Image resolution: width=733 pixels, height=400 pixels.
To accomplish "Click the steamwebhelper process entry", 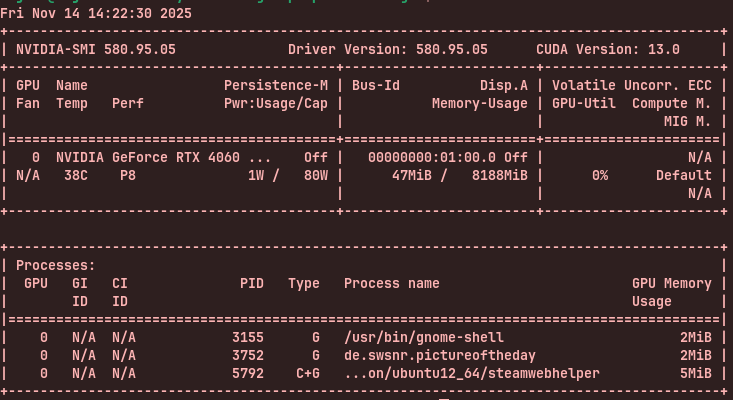I will pyautogui.click(x=472, y=373).
